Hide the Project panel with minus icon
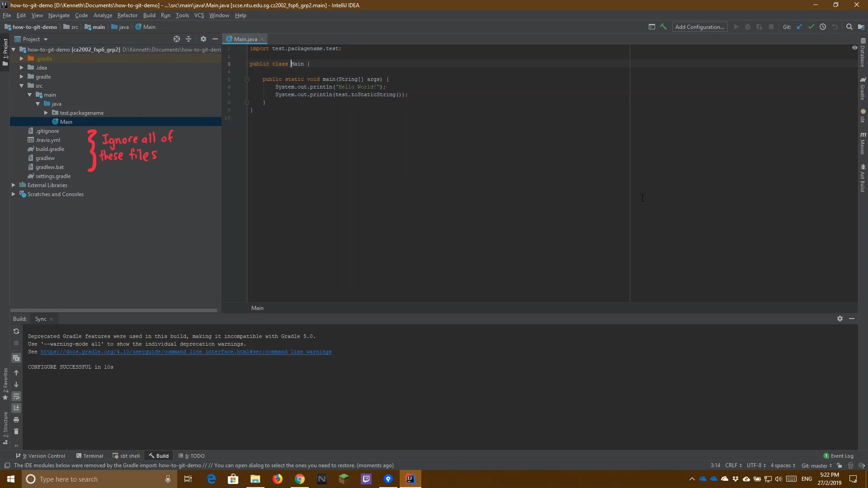This screenshot has width=868, height=488. (215, 39)
